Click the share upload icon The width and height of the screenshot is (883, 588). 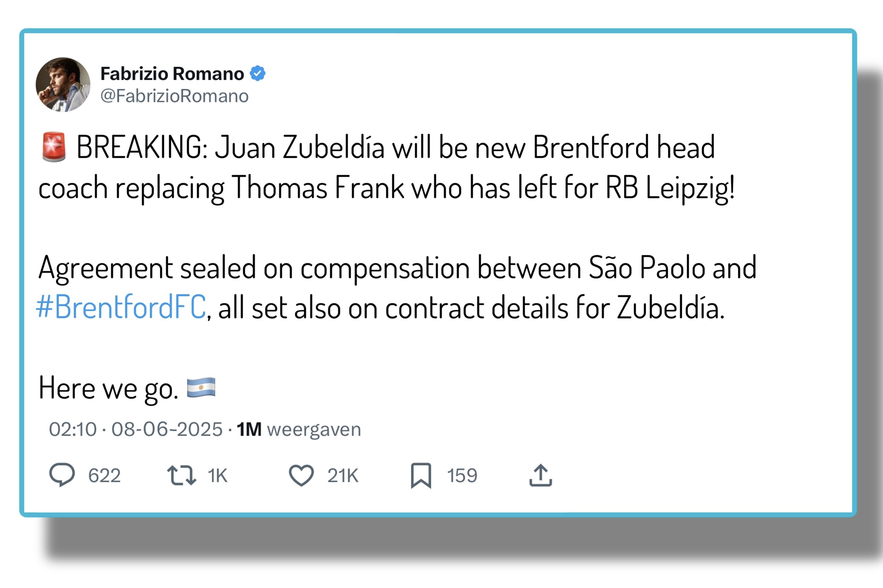(x=540, y=475)
